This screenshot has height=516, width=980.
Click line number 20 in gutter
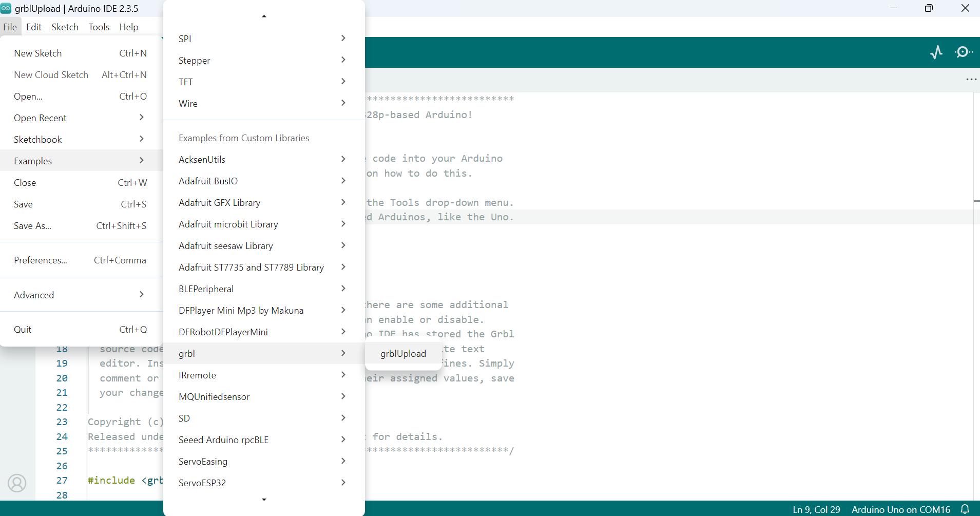click(x=62, y=378)
